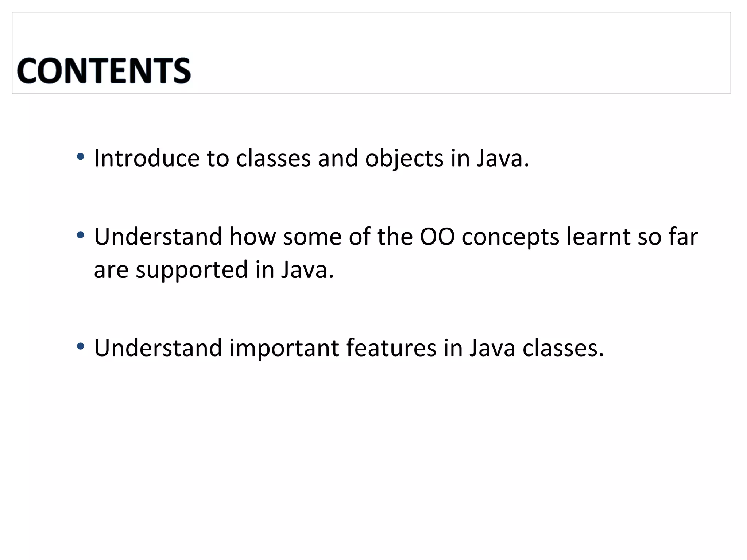Click the CONTENTS slide title

pyautogui.click(x=104, y=71)
